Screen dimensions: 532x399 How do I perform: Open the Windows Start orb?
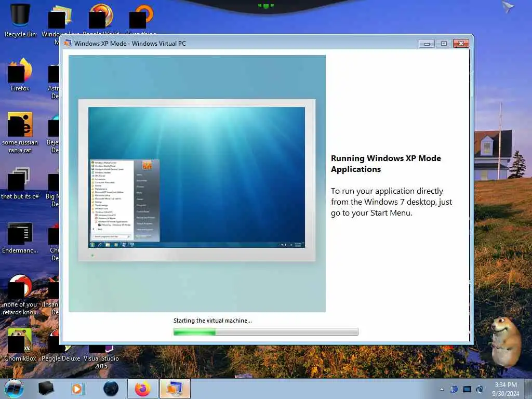(x=14, y=389)
